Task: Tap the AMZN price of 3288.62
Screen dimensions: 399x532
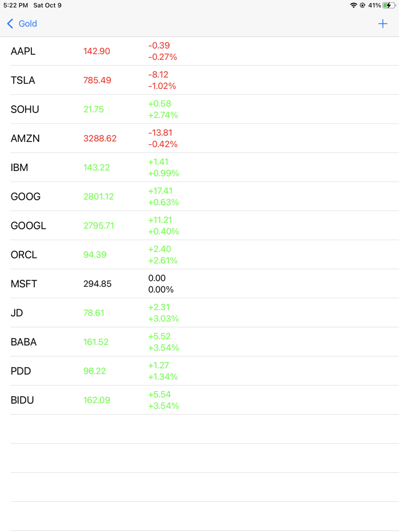Action: point(100,138)
